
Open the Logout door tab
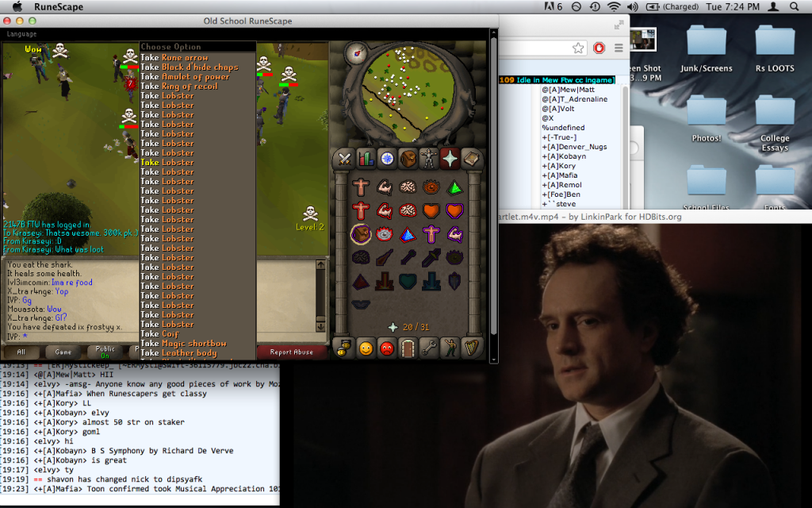[x=408, y=348]
